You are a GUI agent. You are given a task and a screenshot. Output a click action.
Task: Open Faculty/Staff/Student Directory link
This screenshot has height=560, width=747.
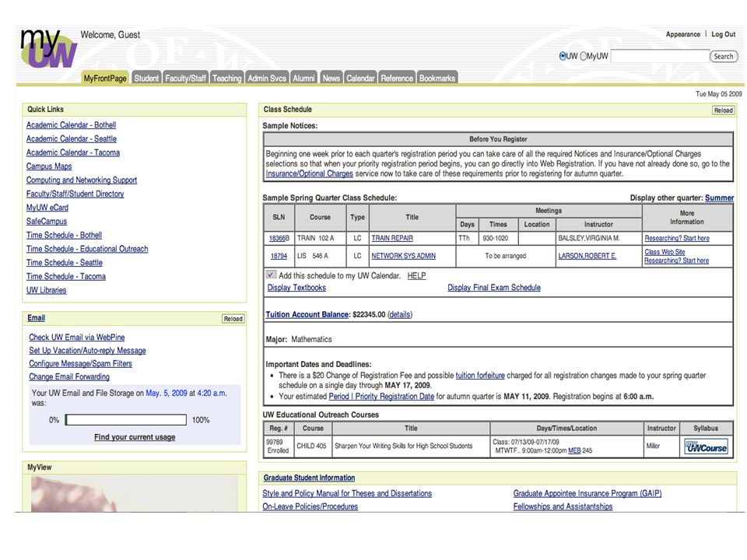[75, 194]
